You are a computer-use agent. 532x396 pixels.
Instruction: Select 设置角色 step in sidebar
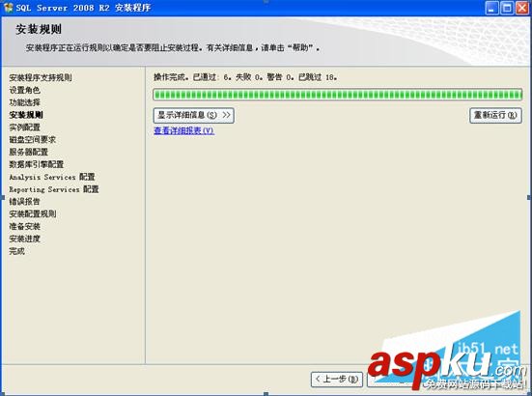point(24,90)
